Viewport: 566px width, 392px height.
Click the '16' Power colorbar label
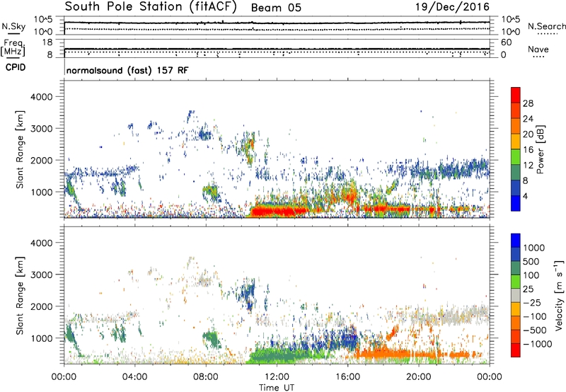(528, 150)
